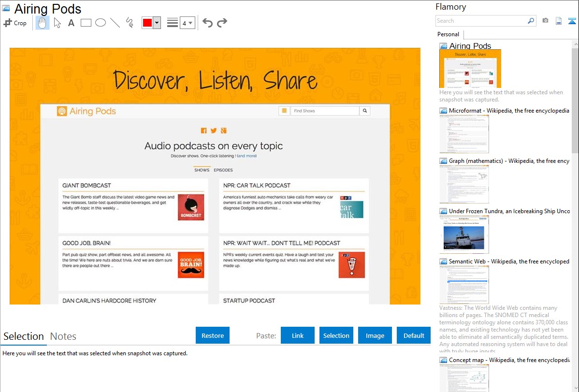Screen dimensions: 579x392
Task: Click the line thickness icon
Action: [172, 23]
